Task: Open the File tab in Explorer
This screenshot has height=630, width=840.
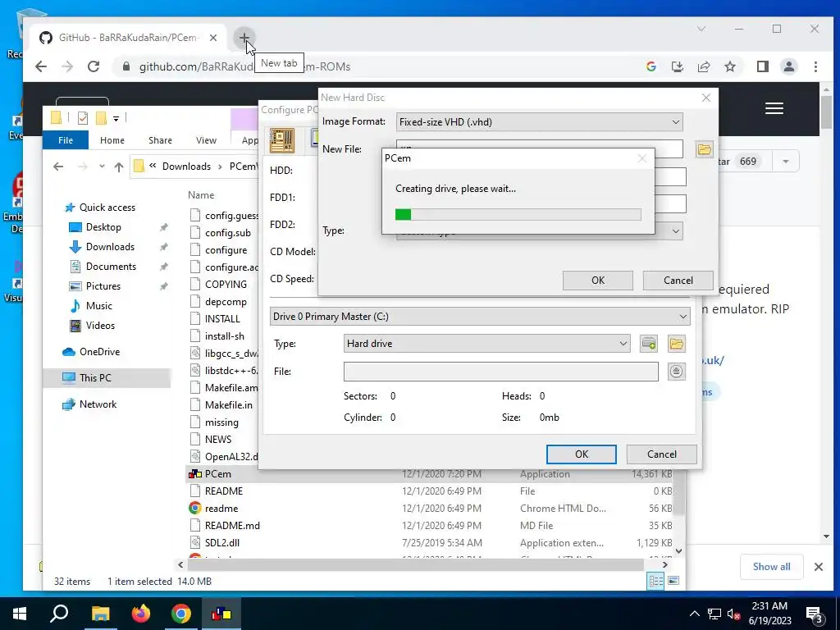Action: point(66,140)
